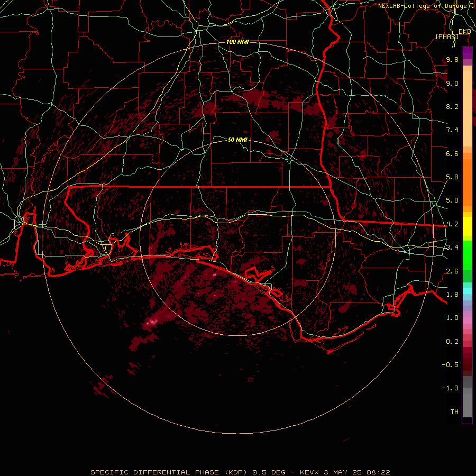Pick the purple top segment of color bar
Image resolution: width=476 pixels, height=476 pixels.
(x=467, y=53)
